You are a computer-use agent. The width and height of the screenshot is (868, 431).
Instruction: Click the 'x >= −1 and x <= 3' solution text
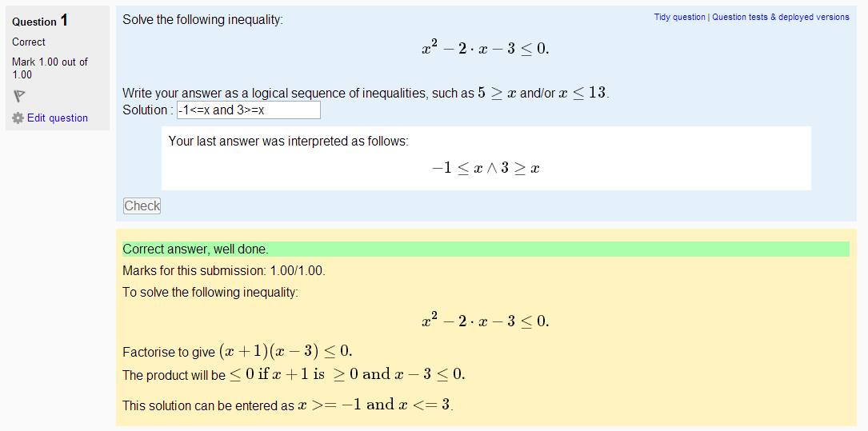click(x=374, y=405)
